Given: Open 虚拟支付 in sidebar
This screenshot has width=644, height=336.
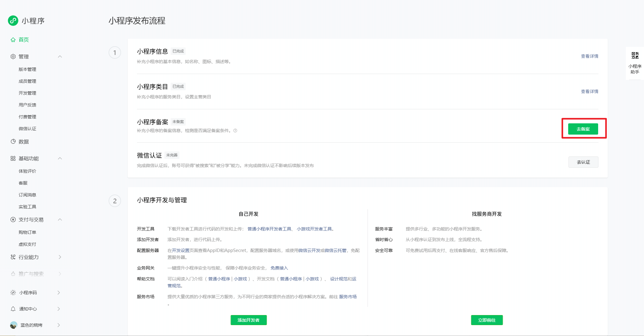Looking at the screenshot, I should [27, 244].
